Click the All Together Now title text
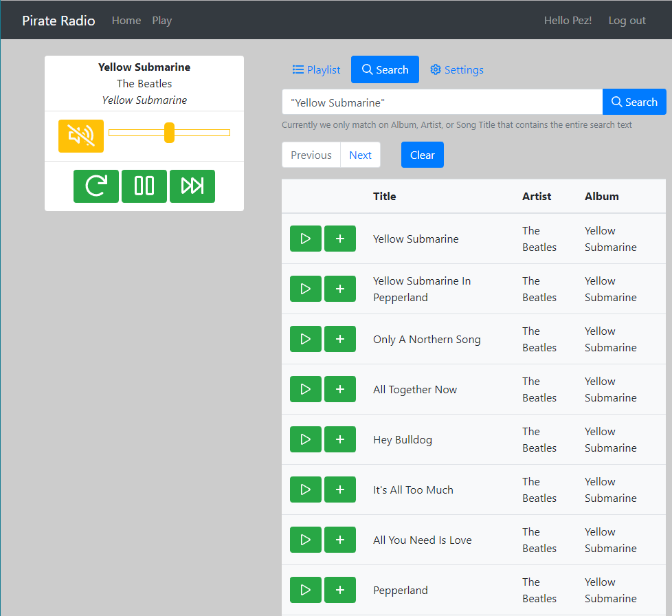 tap(415, 390)
